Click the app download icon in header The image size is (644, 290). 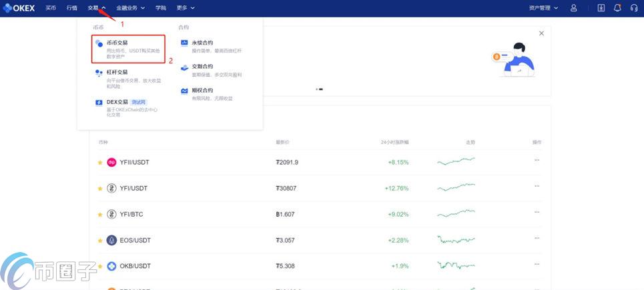(601, 8)
